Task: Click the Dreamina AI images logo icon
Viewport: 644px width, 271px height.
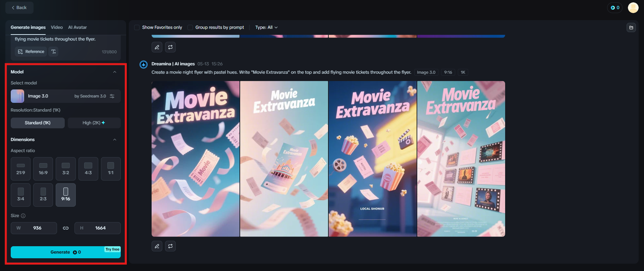Action: click(144, 64)
